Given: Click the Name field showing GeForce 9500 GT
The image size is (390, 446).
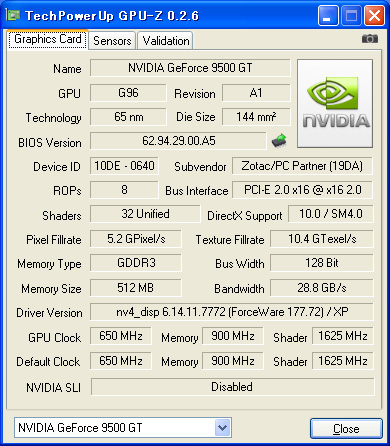Looking at the screenshot, I should point(190,68).
